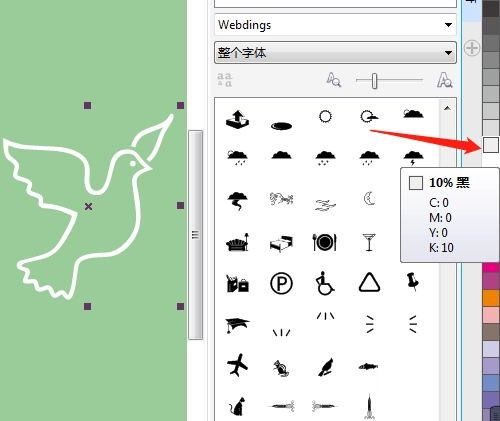Select the crescent moon glyph

pos(369,199)
